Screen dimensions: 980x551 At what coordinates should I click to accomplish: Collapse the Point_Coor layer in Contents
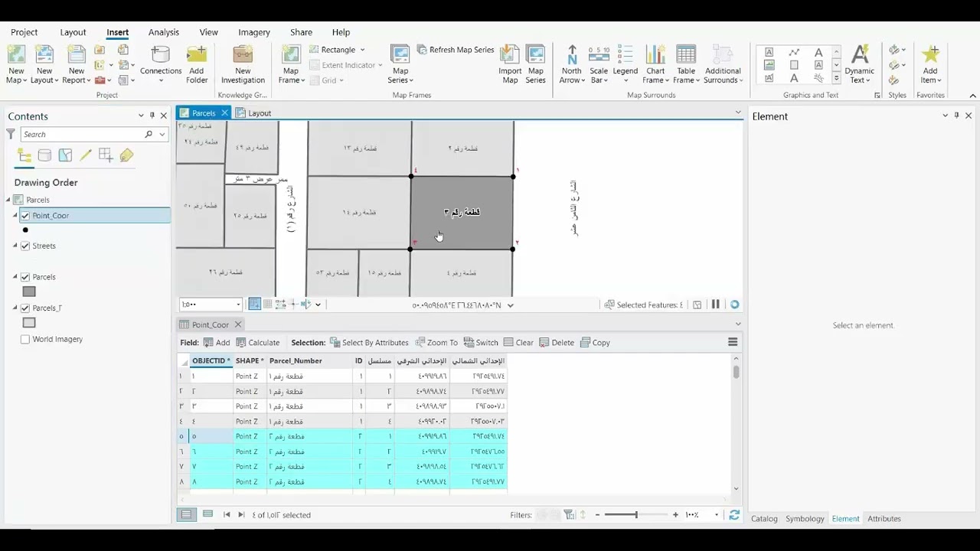tap(15, 216)
